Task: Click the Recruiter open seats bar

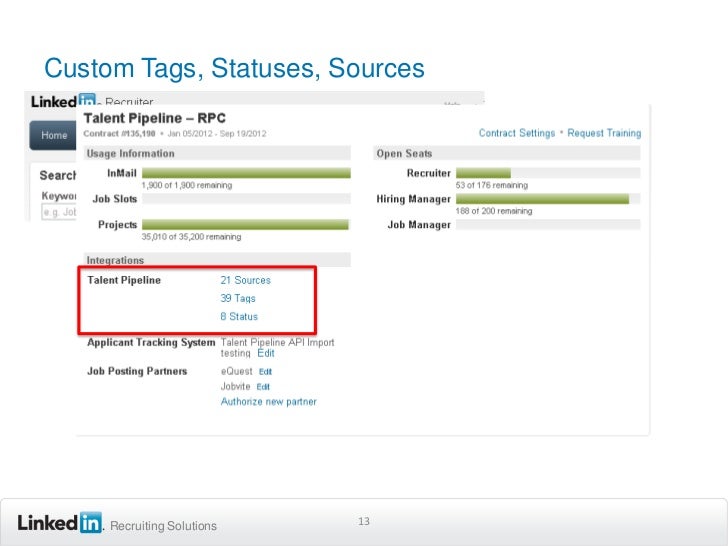Action: tap(548, 173)
